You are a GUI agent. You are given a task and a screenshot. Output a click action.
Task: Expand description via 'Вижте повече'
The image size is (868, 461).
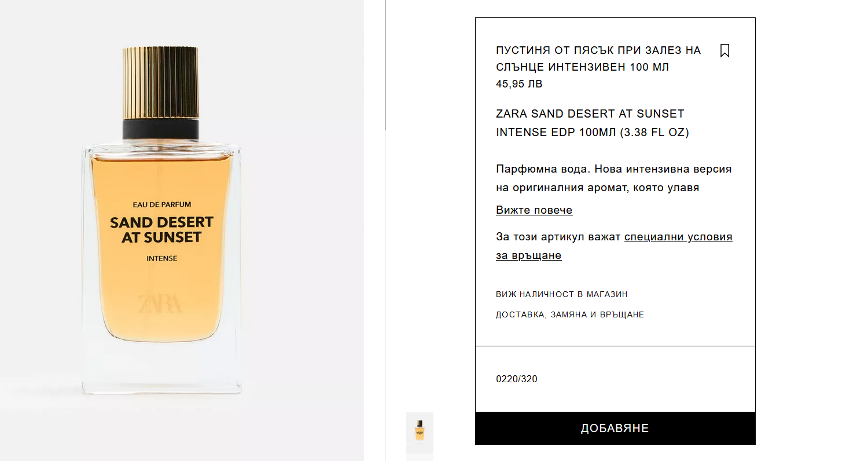pyautogui.click(x=534, y=210)
